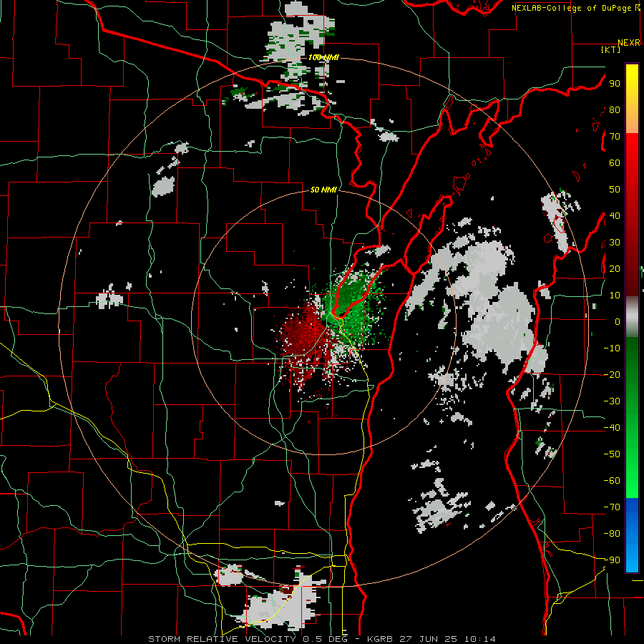Click the -20 value on the velocity scale
Image resolution: width=644 pixels, height=644 pixels.
pos(612,374)
